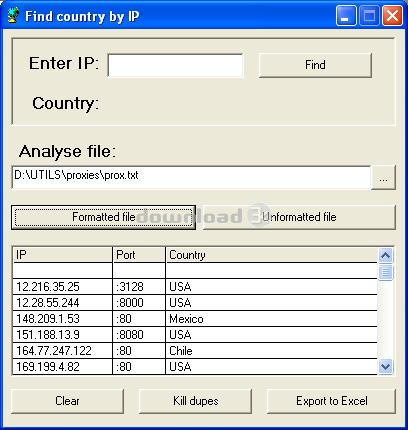Viewport: 408px width, 430px height.
Task: Click the app icon in title bar
Action: pos(13,16)
